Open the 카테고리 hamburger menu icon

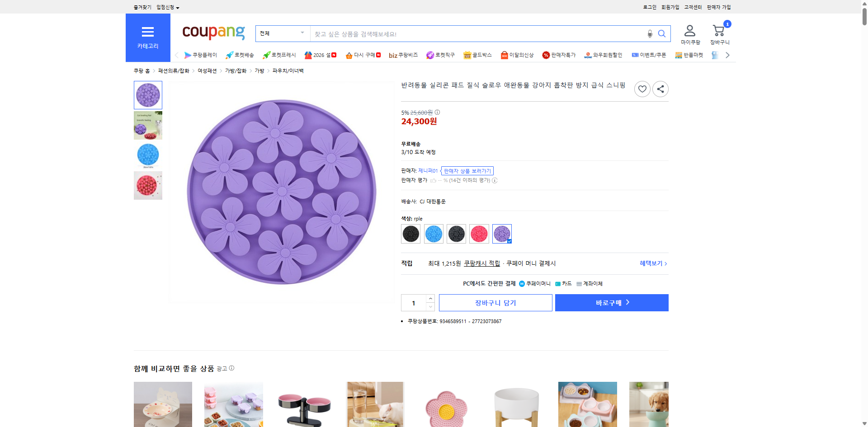click(x=148, y=32)
